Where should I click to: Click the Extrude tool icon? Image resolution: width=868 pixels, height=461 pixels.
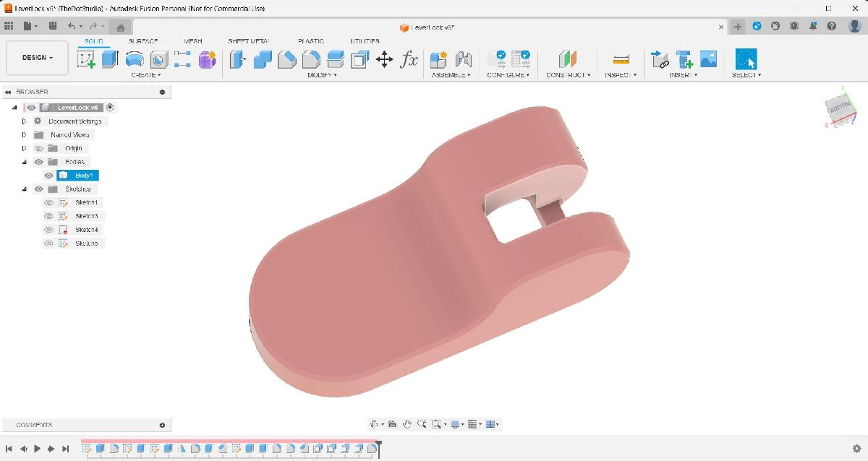(x=110, y=59)
